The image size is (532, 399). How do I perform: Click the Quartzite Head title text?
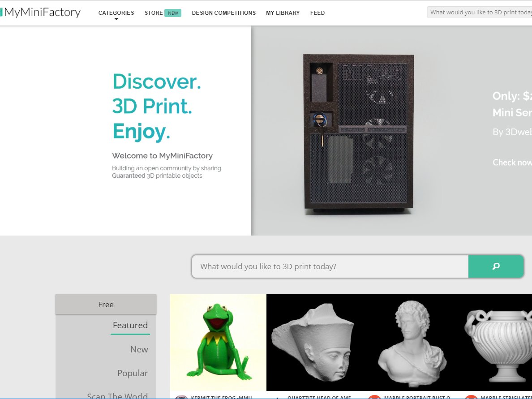tap(319, 397)
